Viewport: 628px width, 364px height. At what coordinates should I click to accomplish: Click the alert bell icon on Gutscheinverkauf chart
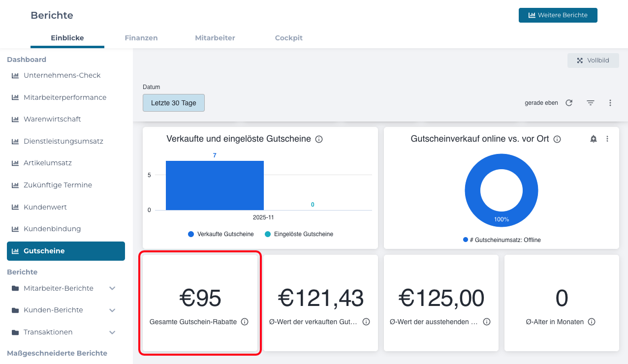click(594, 139)
